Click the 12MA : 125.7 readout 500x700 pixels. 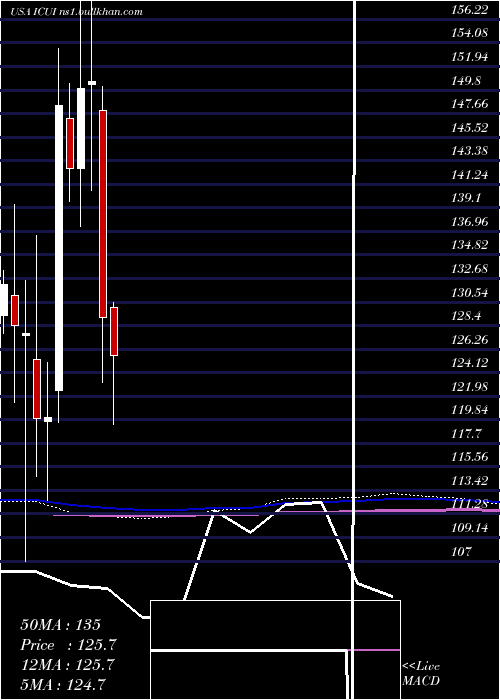[67, 665]
